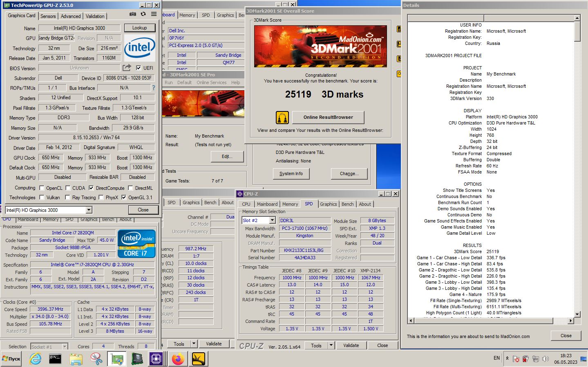
Task: Open Snipping Tool from taskbar
Action: [x=96, y=359]
